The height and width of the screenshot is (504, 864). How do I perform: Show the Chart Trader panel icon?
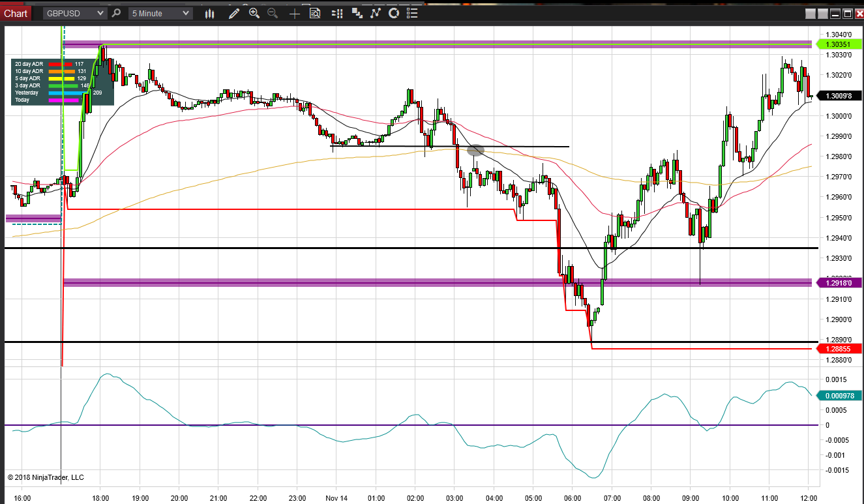tap(337, 13)
